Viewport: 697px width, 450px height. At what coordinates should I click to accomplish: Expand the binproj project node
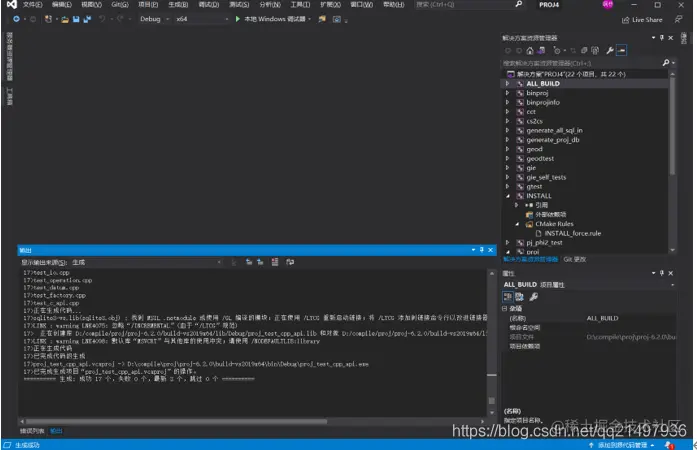tap(507, 93)
